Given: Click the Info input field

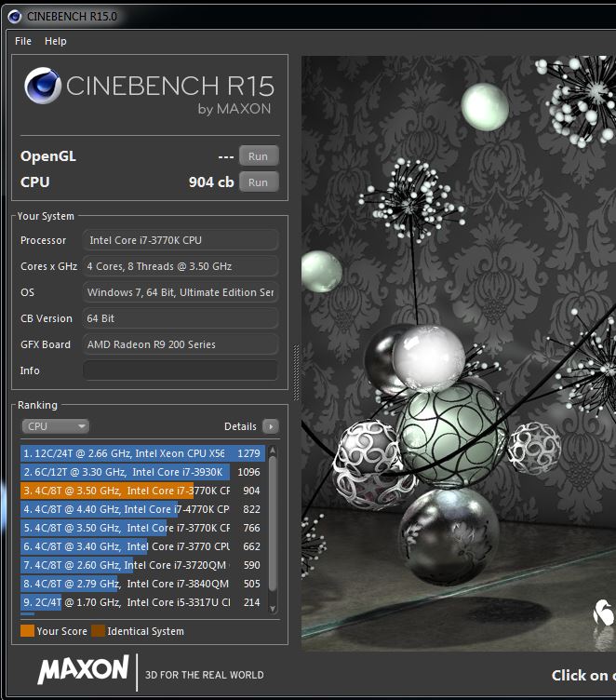Looking at the screenshot, I should click(x=181, y=370).
